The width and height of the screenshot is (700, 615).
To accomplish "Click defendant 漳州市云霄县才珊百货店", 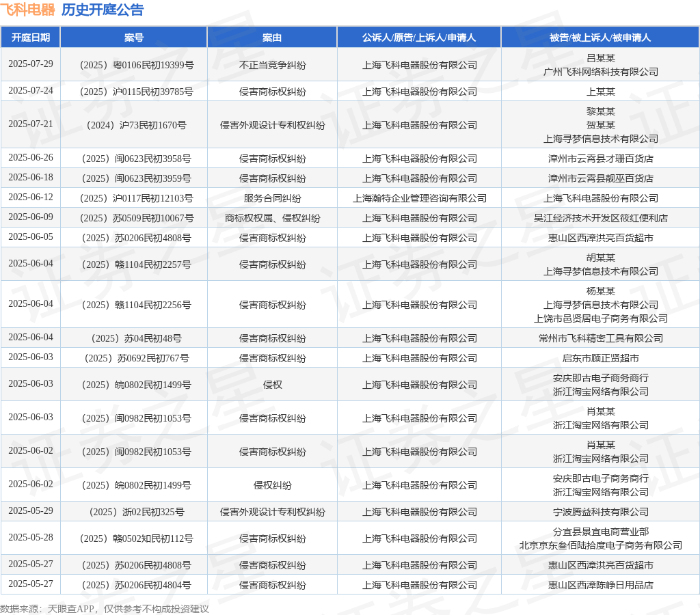I will coord(600,159).
